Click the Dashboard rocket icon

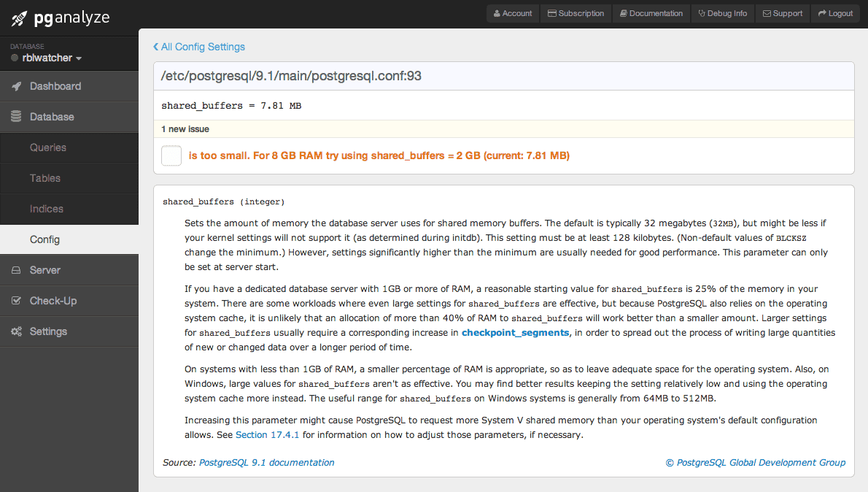pos(16,86)
